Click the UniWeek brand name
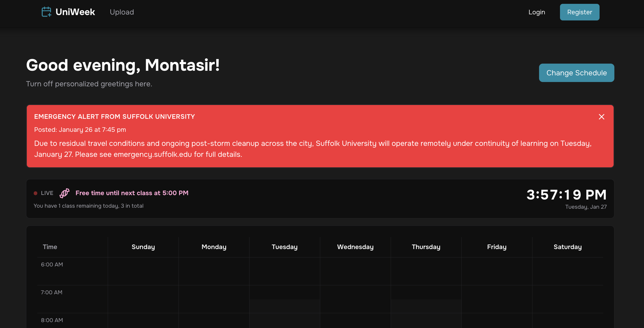 (x=75, y=12)
